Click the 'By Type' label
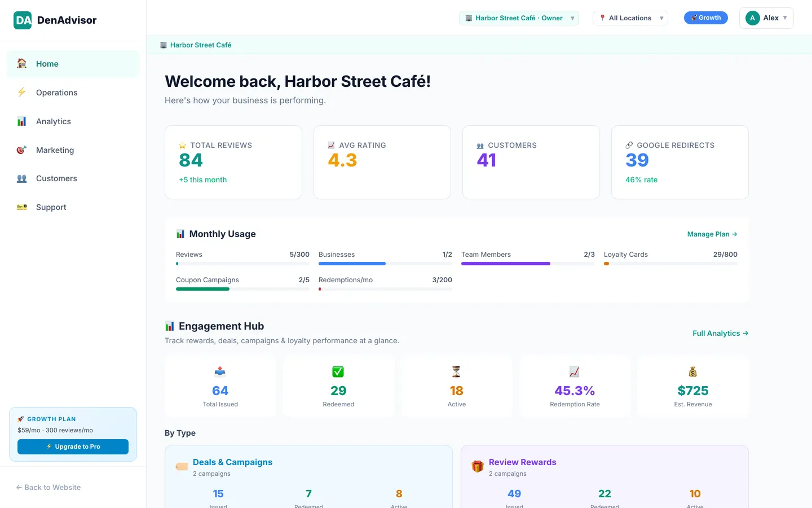Image resolution: width=812 pixels, height=508 pixels. click(180, 433)
